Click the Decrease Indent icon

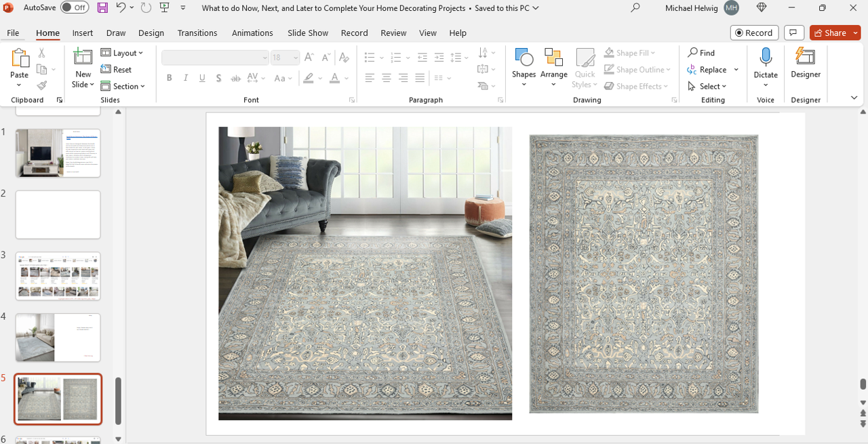(422, 58)
